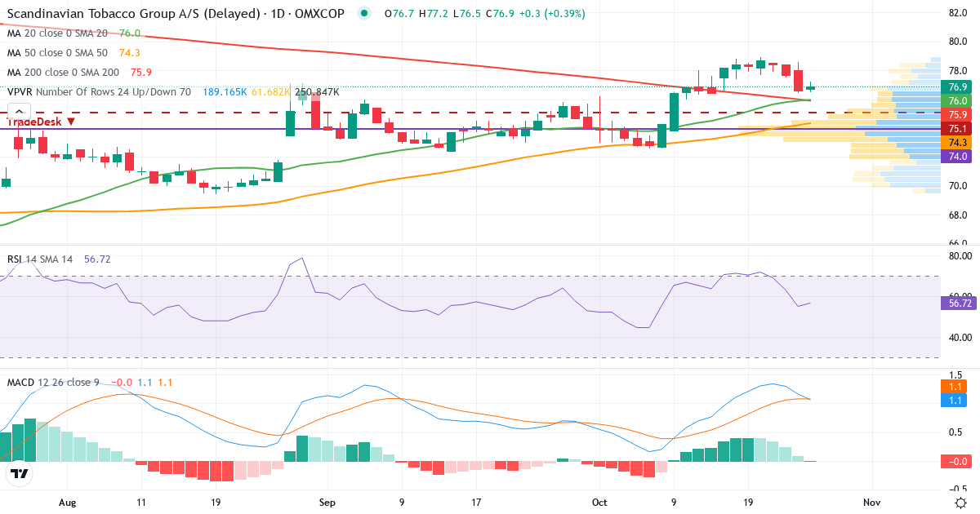Click the TradeDesk text label on chart
The image size is (980, 514).
[35, 122]
